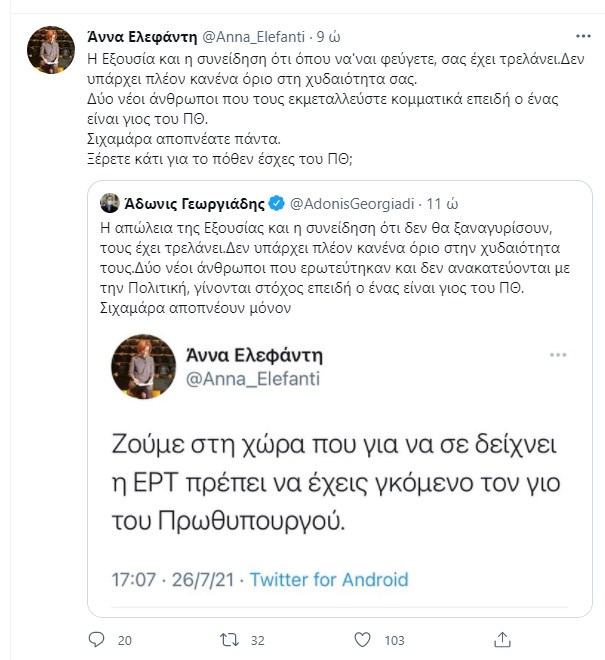Open the @AdonisGeorgiadi handle link
Image resolution: width=605 pixels, height=660 pixels.
[351, 204]
